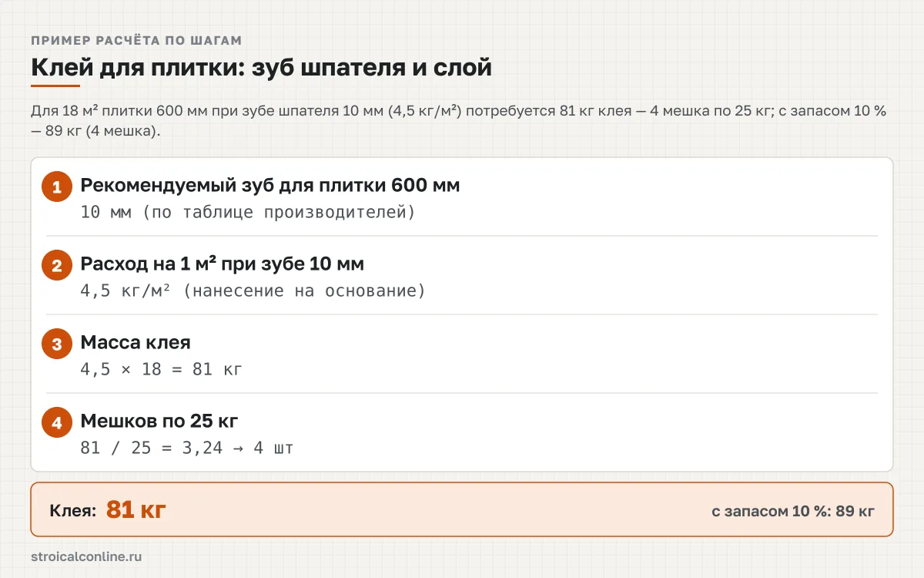Click the 'Мешков по 25 кг' step title

pyautogui.click(x=159, y=422)
